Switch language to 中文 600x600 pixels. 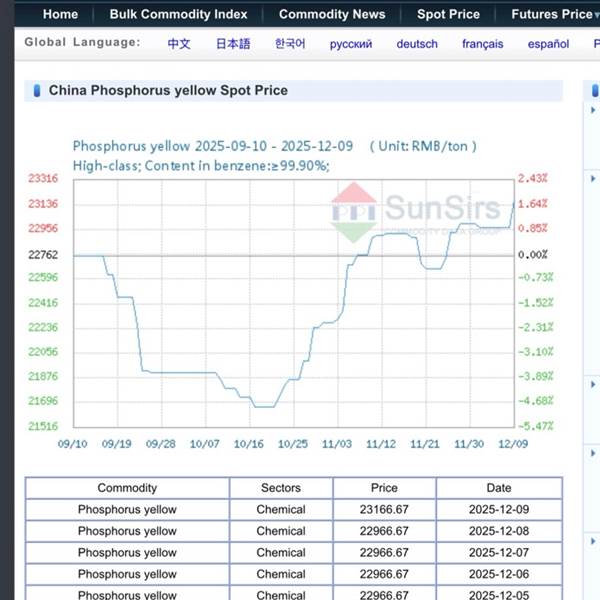[179, 44]
